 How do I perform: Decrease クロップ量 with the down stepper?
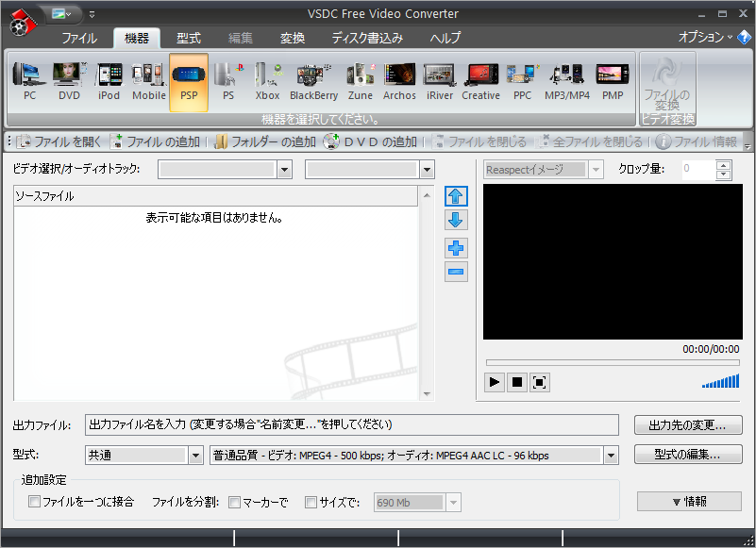point(723,174)
